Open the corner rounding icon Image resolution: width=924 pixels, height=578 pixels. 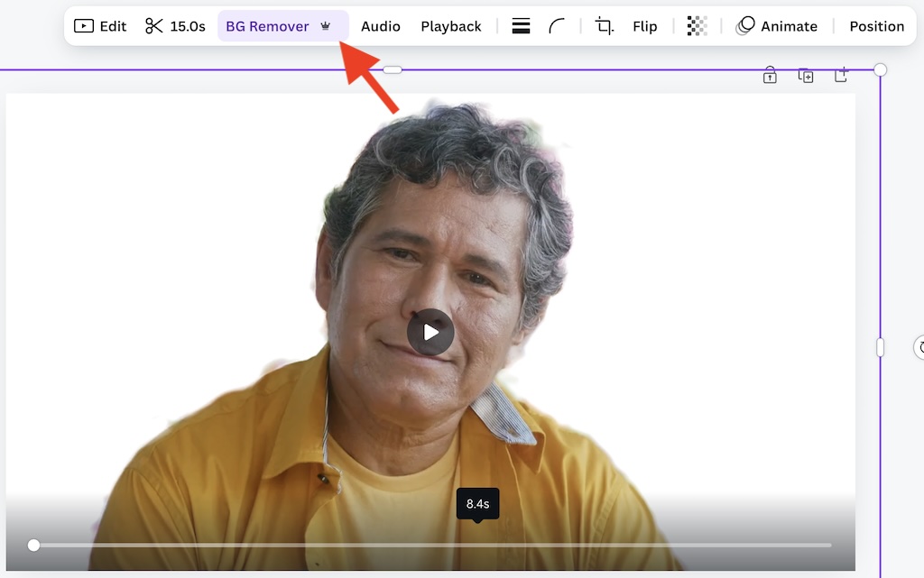pyautogui.click(x=556, y=26)
